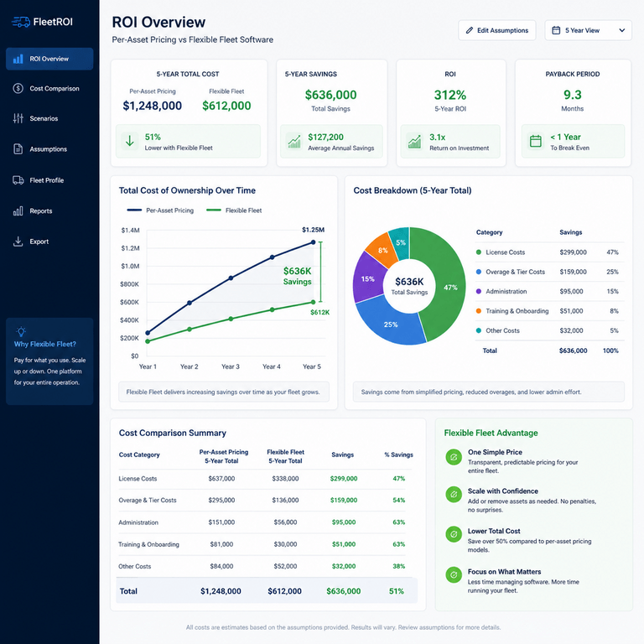Click the $299,000 License Costs breakdown value

click(x=573, y=252)
